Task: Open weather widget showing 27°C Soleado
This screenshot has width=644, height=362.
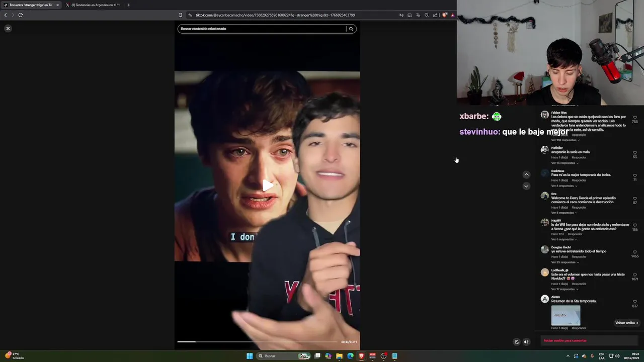Action: click(15, 356)
